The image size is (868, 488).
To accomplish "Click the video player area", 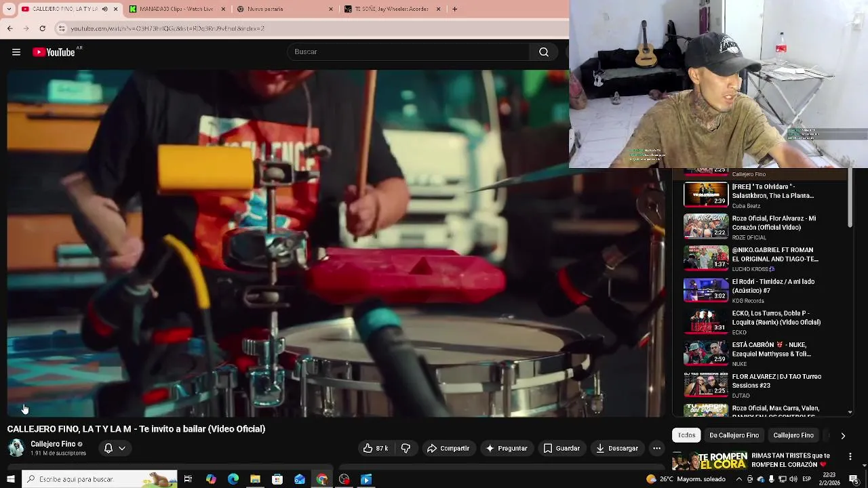I will tap(336, 243).
